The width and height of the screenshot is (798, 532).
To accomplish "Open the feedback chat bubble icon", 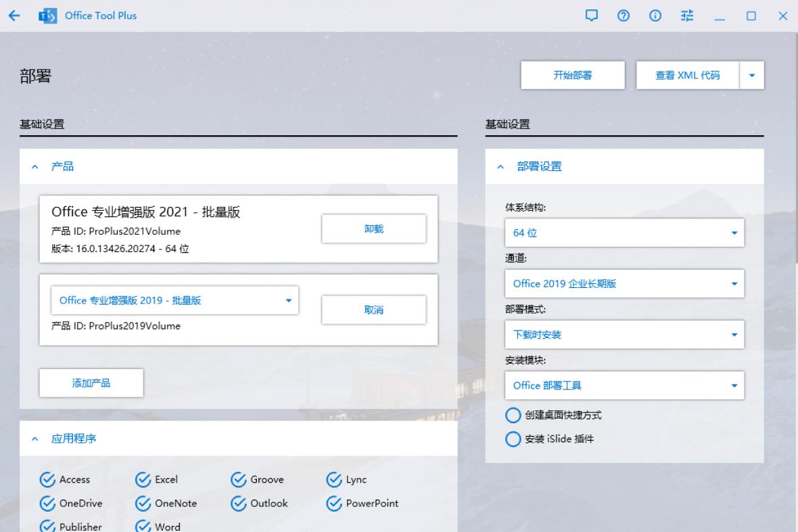I will 591,16.
